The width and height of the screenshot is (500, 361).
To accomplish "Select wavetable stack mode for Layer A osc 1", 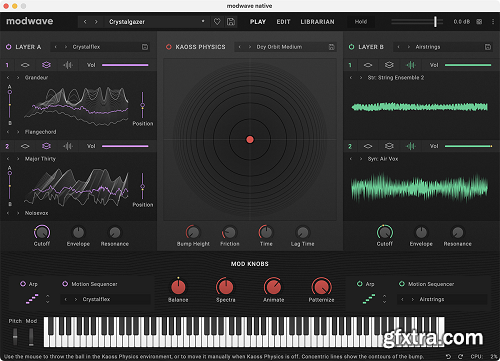I will pos(46,65).
